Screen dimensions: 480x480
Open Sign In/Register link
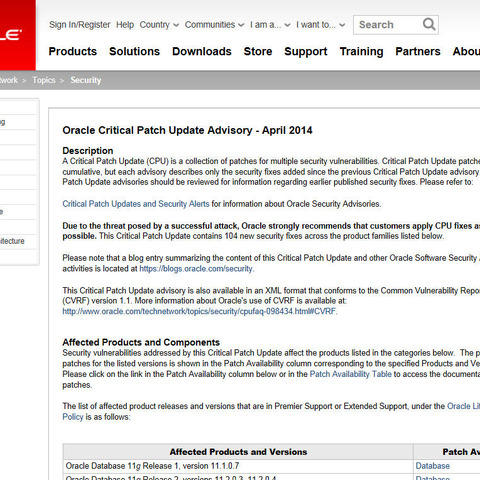click(x=80, y=25)
